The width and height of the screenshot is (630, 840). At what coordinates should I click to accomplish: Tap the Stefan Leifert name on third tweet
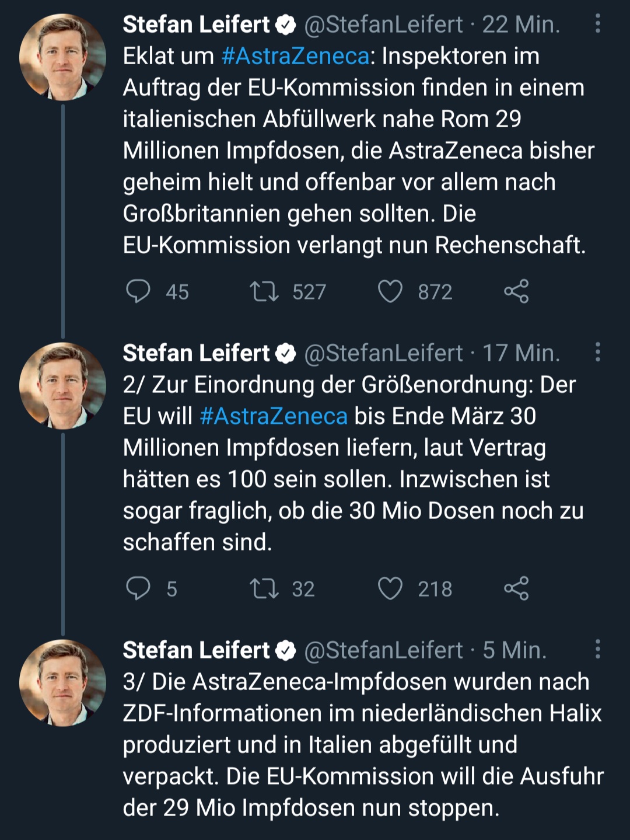[196, 650]
